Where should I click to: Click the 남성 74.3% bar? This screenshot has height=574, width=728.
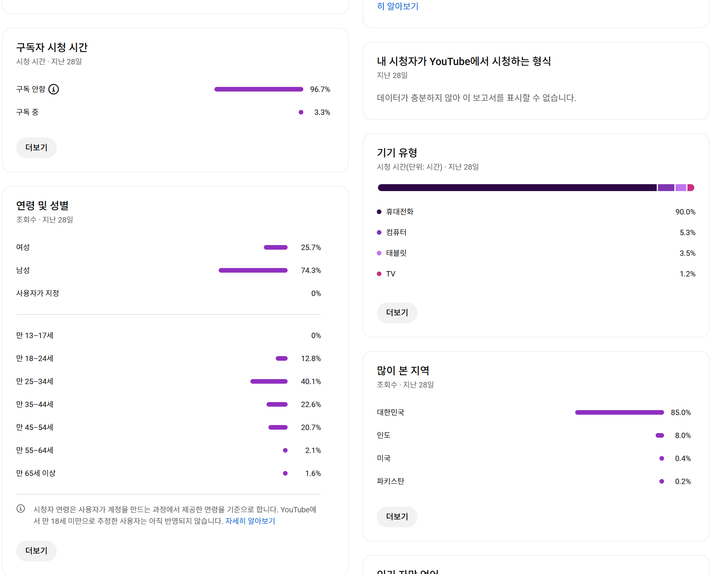[x=253, y=270]
